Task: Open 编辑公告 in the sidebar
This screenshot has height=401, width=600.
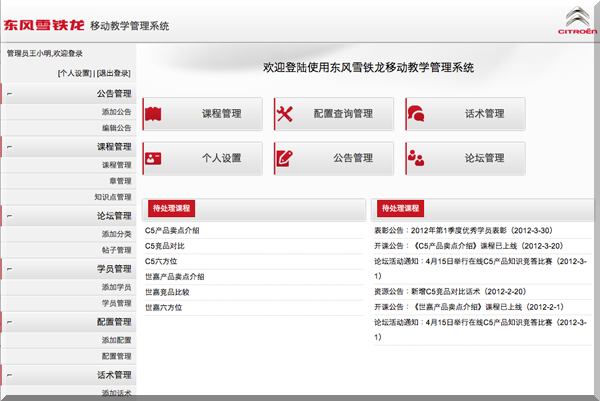Action: [x=116, y=128]
